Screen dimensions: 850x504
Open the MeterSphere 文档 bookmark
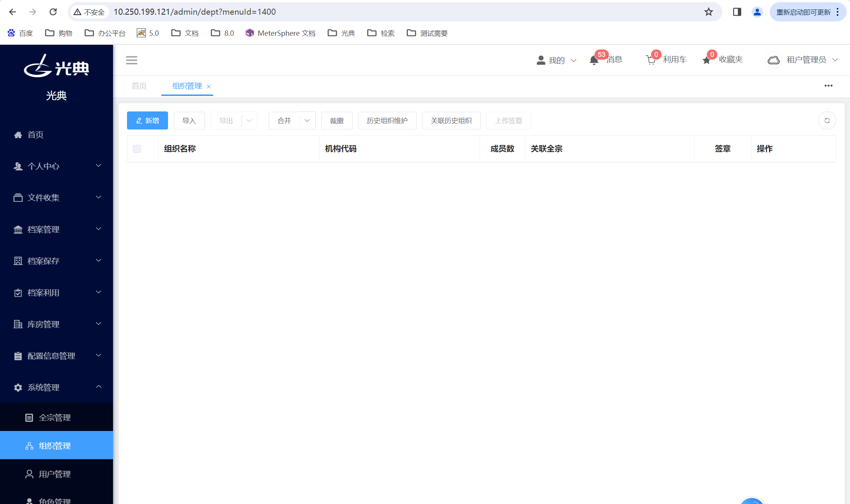click(280, 33)
